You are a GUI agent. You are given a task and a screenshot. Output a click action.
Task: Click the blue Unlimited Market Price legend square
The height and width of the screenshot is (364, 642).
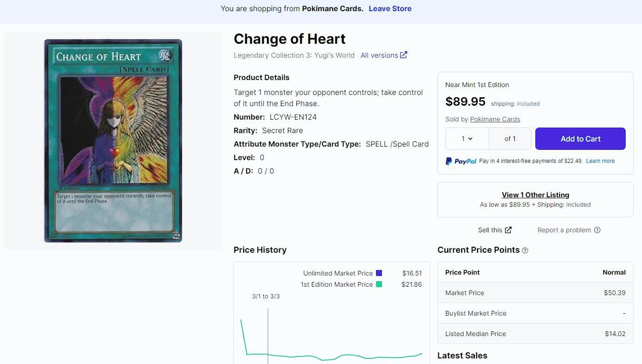point(379,273)
